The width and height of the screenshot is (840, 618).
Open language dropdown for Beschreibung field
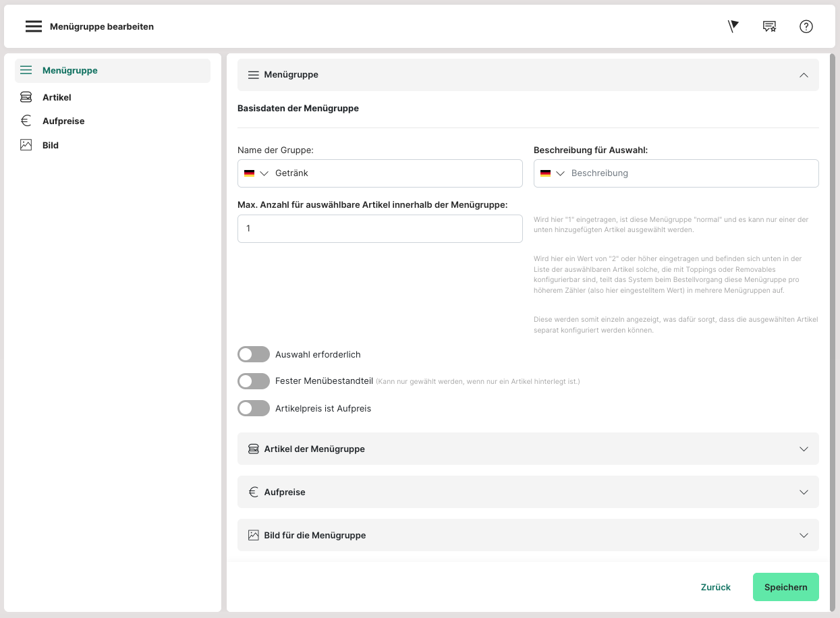click(553, 173)
